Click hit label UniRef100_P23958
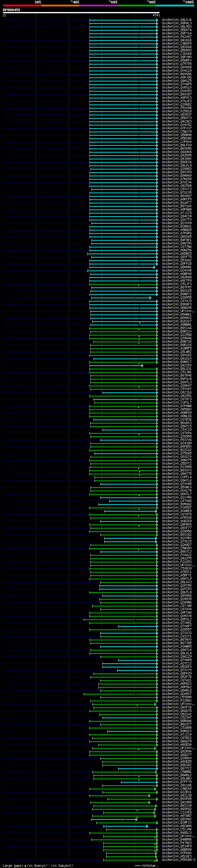The image size is (197, 868). pyautogui.click(x=177, y=467)
